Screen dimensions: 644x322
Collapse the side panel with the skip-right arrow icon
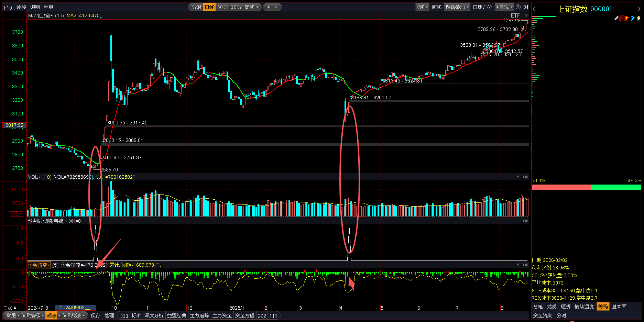526,7
